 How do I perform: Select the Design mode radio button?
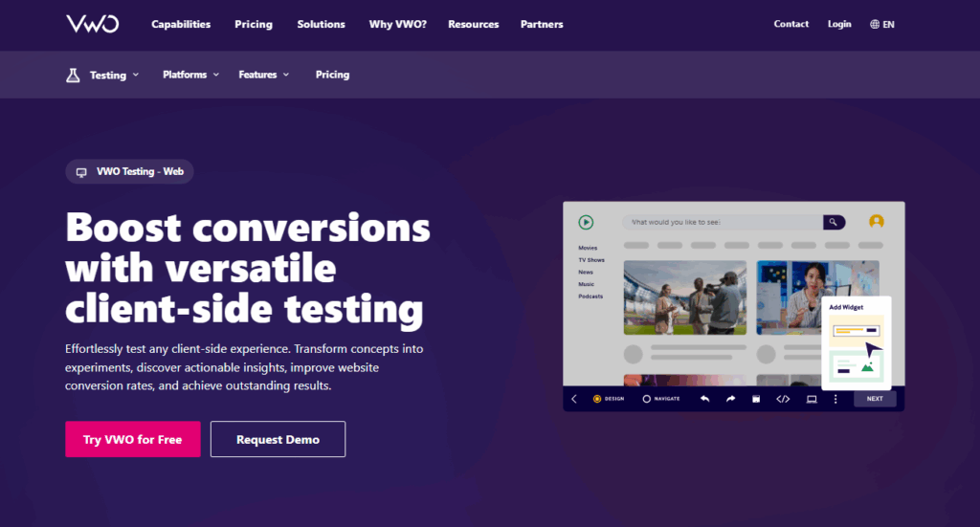click(598, 399)
